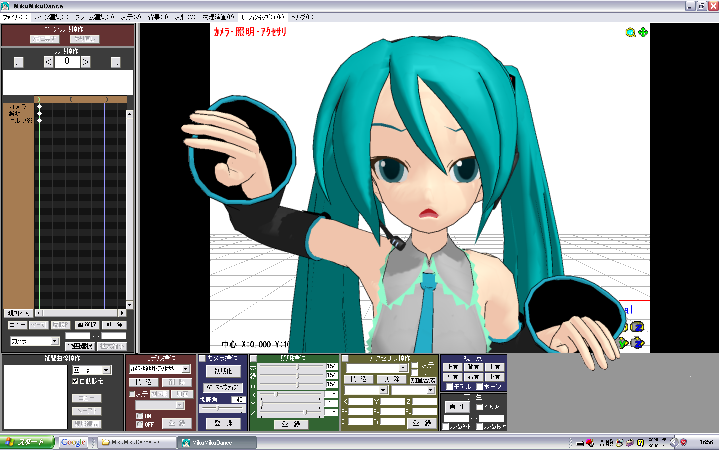Image resolution: width=719 pixels, height=450 pixels.
Task: Switch to MikuMikuDance folder taskbar button
Action: point(136,443)
